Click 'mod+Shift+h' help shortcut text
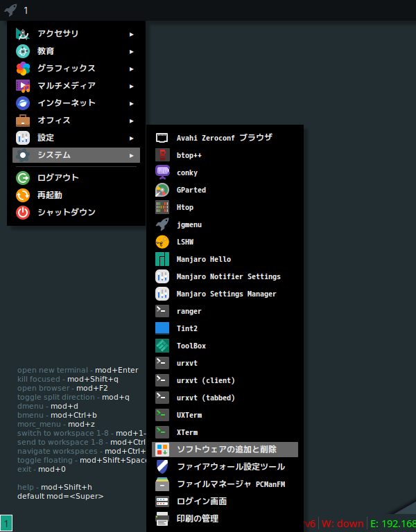The image size is (416, 532). tap(67, 487)
